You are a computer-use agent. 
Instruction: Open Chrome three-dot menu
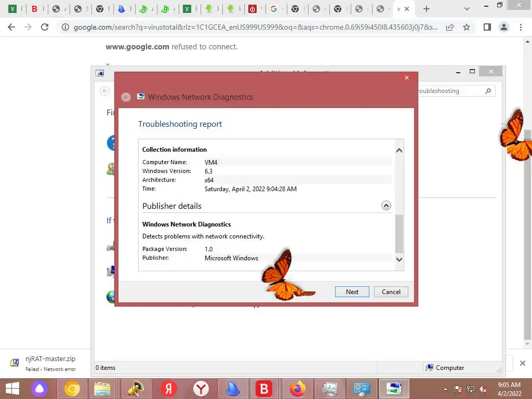pos(521,27)
